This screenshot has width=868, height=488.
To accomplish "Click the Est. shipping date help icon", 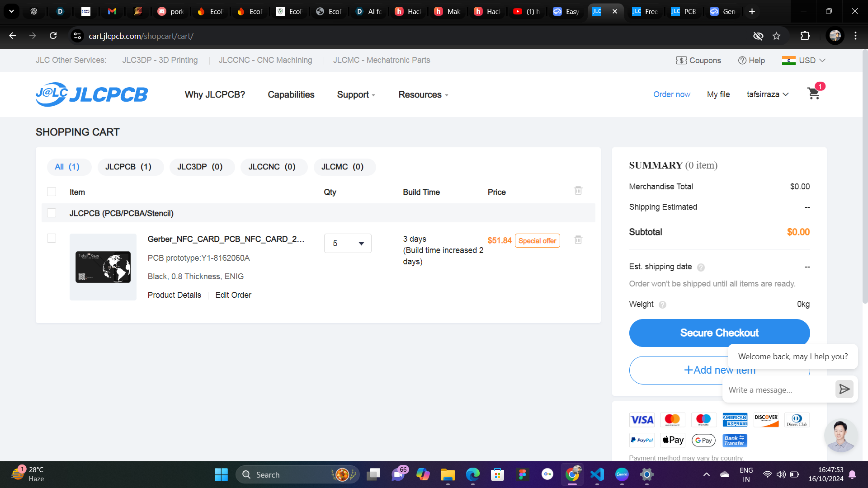I will [x=701, y=267].
